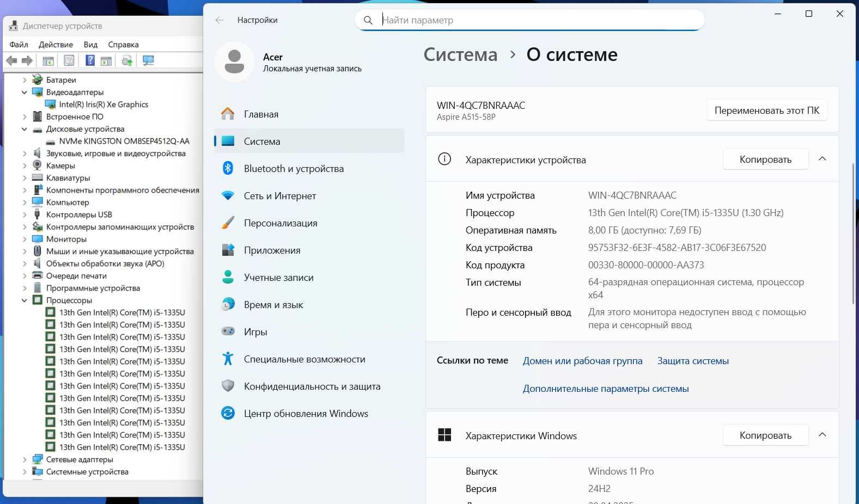Open the Домен или рабочая группа link

pyautogui.click(x=582, y=361)
